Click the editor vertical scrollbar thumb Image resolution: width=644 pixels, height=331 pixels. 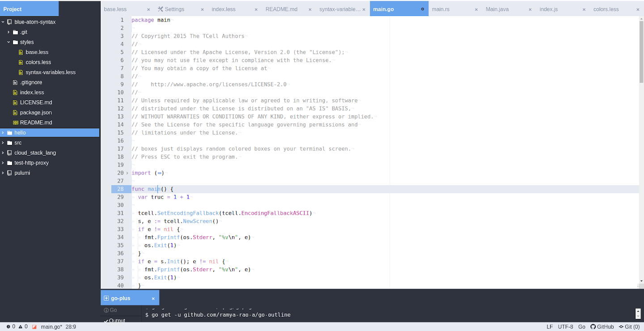[x=641, y=51]
